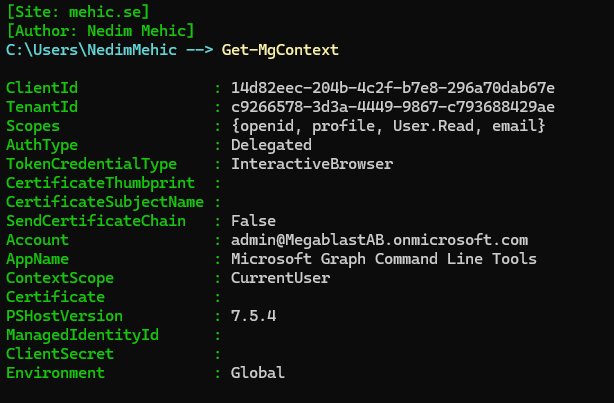Click the Author: Nedim Mehic header line
The image size is (614, 403).
point(100,30)
